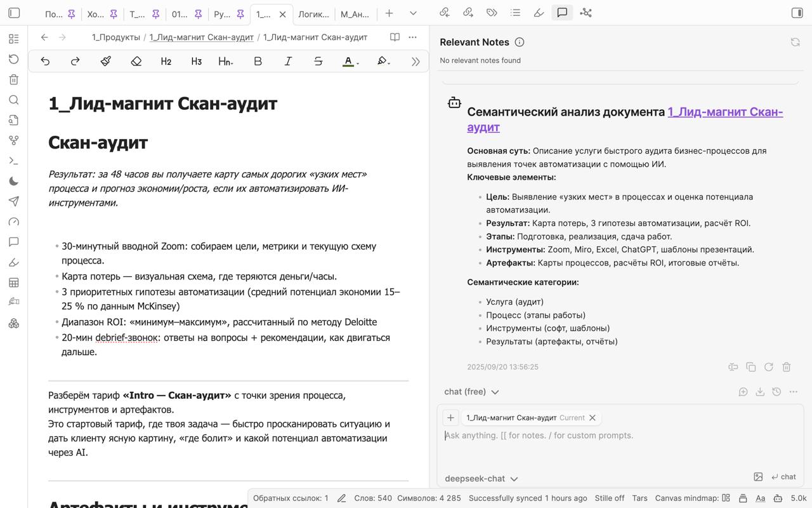The image size is (812, 508).
Task: Toggle italic formatting
Action: (288, 61)
